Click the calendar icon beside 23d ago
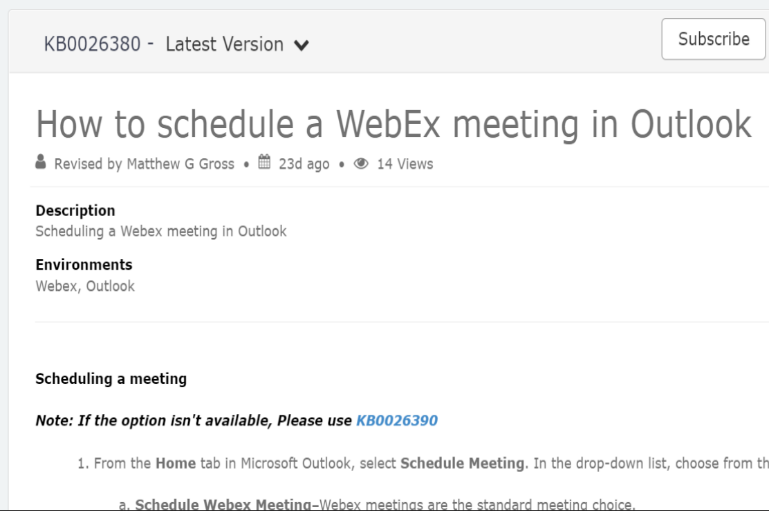This screenshot has height=511, width=769. click(x=265, y=162)
